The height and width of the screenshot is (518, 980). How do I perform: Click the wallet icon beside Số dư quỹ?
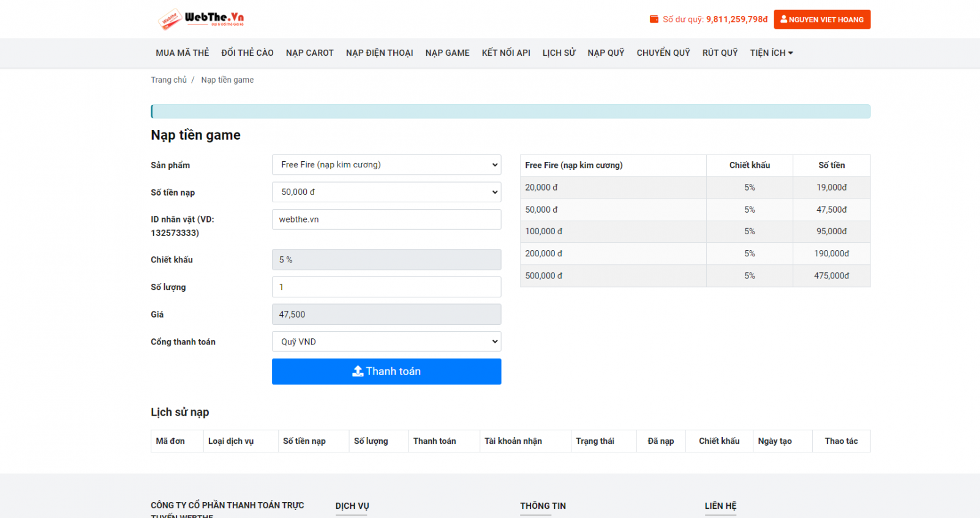coord(654,19)
